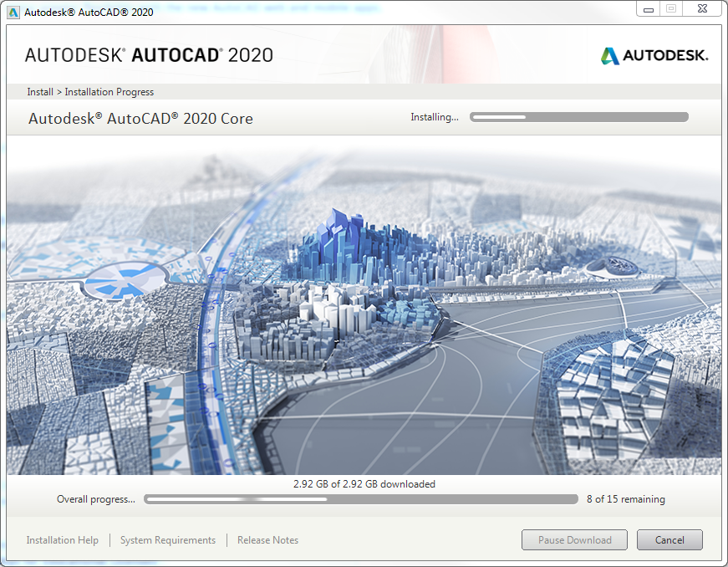The height and width of the screenshot is (567, 728).
Task: Open the System Requirements link
Action: click(168, 540)
